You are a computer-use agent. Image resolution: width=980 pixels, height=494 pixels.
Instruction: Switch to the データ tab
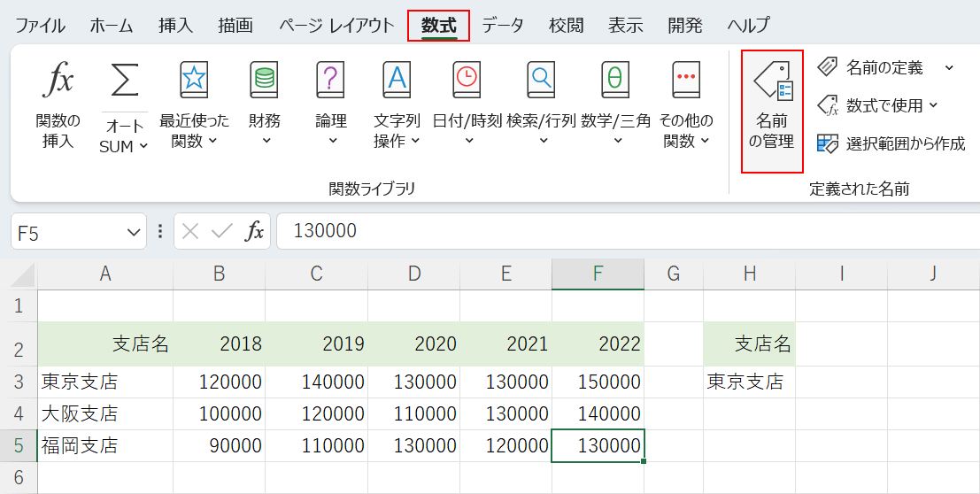[x=502, y=25]
